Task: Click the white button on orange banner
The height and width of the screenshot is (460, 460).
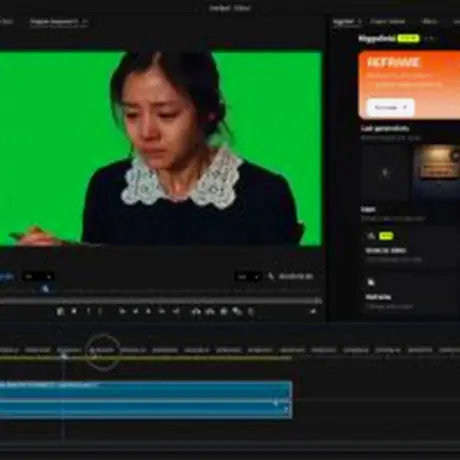Action: point(391,107)
